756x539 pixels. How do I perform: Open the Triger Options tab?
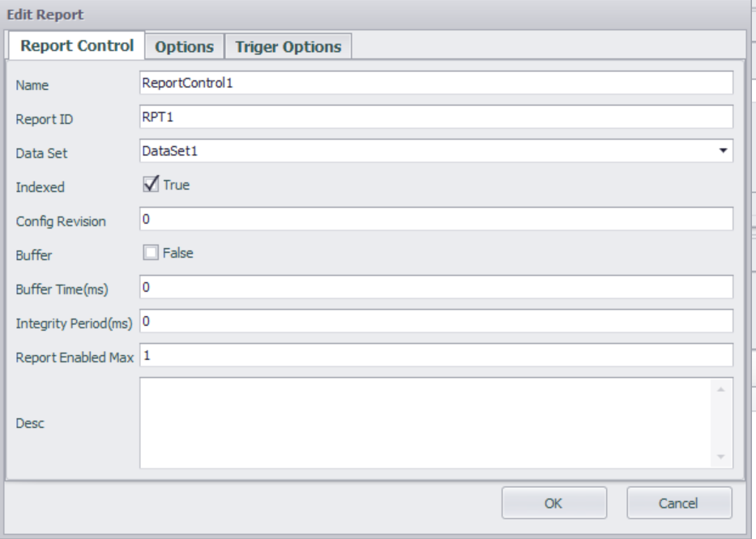(288, 47)
